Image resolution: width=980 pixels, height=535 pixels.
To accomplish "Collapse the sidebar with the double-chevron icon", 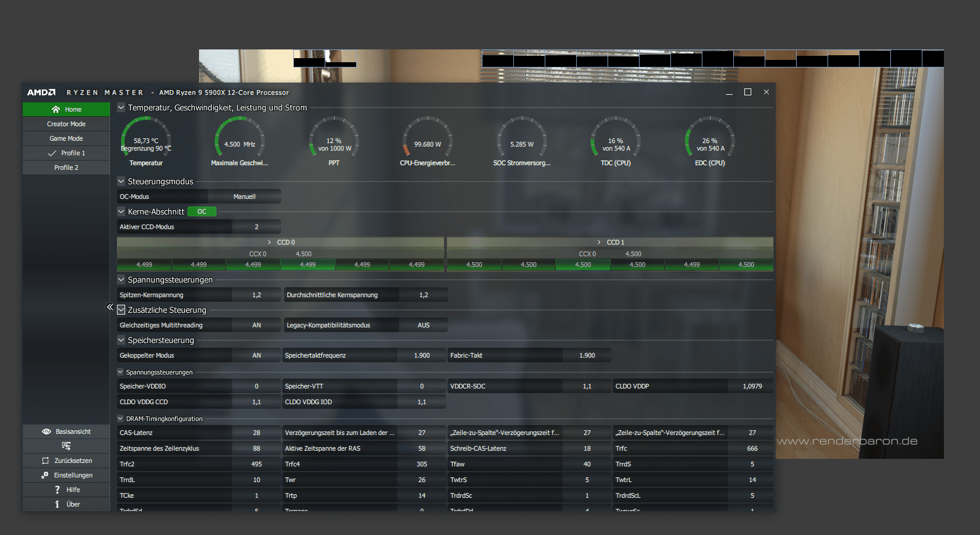I will (x=110, y=307).
